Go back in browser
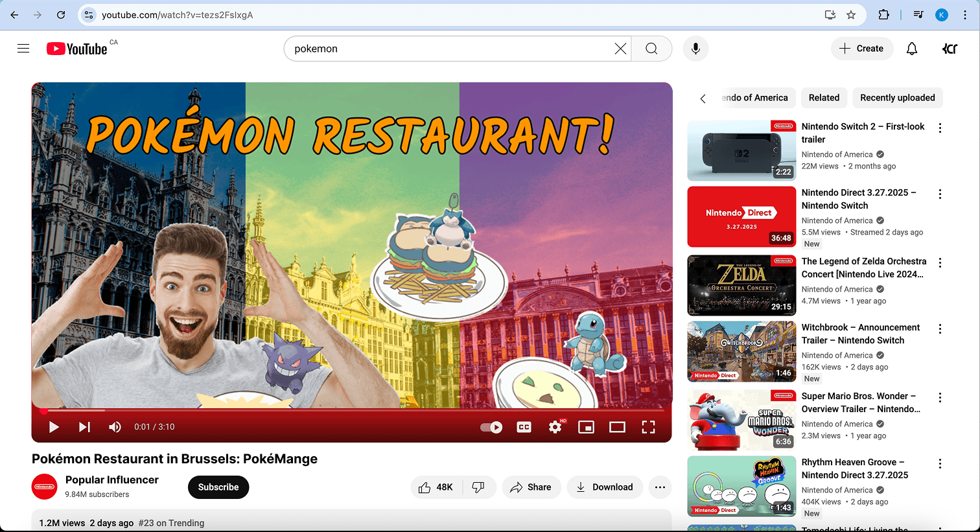The width and height of the screenshot is (980, 532). pos(14,14)
